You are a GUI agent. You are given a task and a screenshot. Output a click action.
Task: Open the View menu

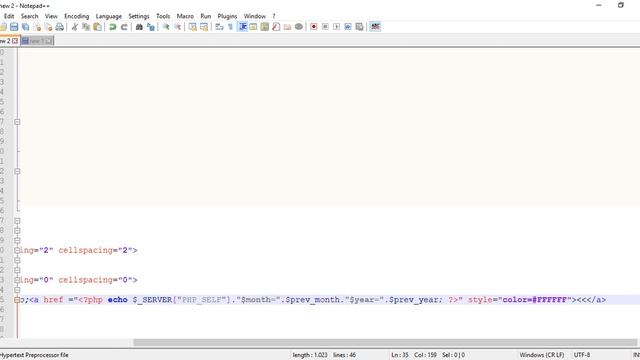coord(51,16)
